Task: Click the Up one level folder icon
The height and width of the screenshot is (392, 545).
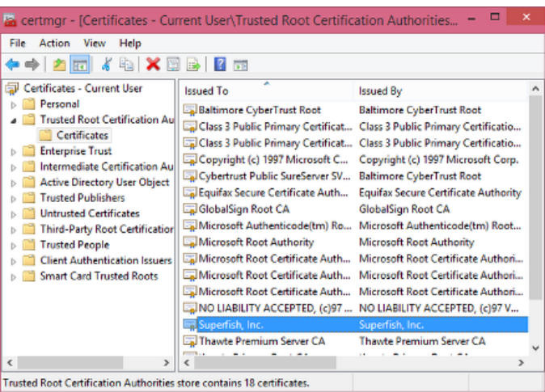Action: 59,65
